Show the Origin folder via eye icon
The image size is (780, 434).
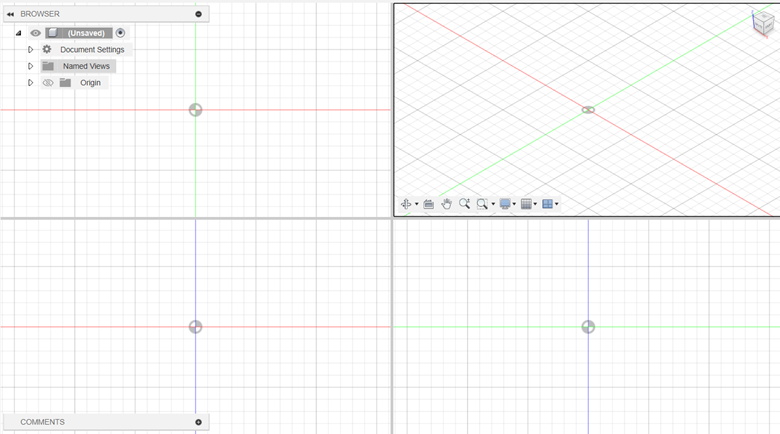tap(48, 83)
